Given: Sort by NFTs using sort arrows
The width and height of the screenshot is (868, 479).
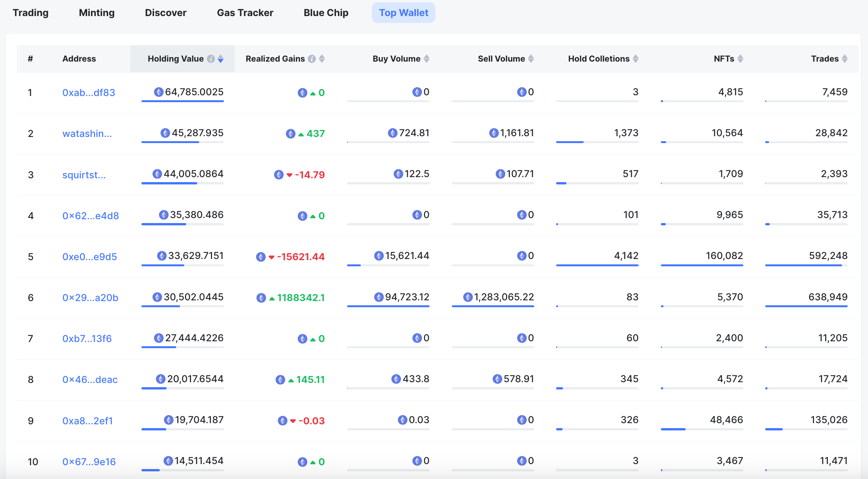Looking at the screenshot, I should coord(740,59).
